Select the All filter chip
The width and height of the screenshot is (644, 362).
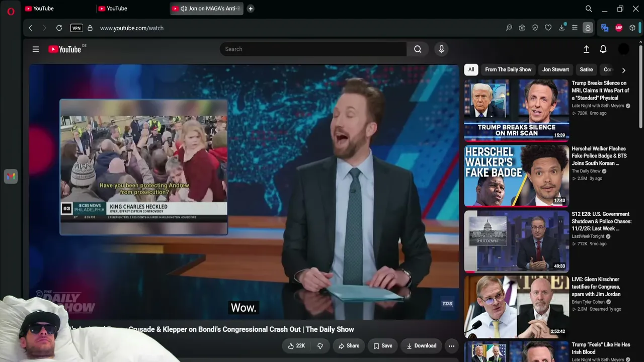(x=471, y=70)
